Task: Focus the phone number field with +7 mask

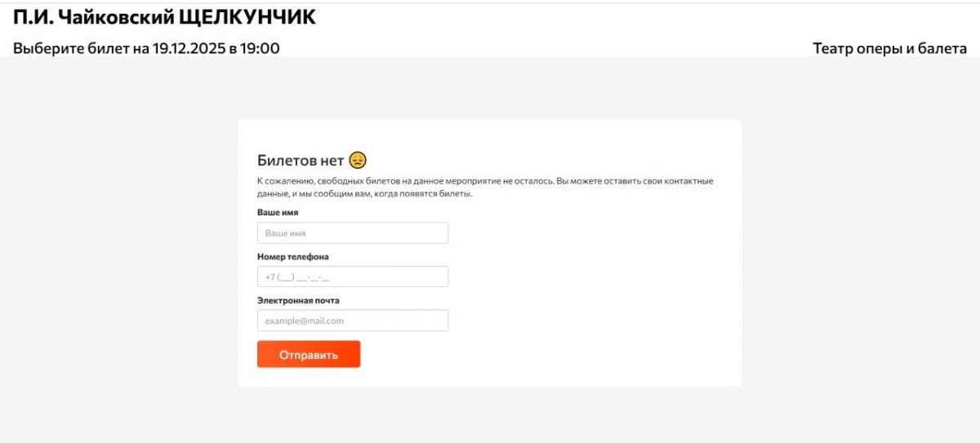Action: [352, 277]
